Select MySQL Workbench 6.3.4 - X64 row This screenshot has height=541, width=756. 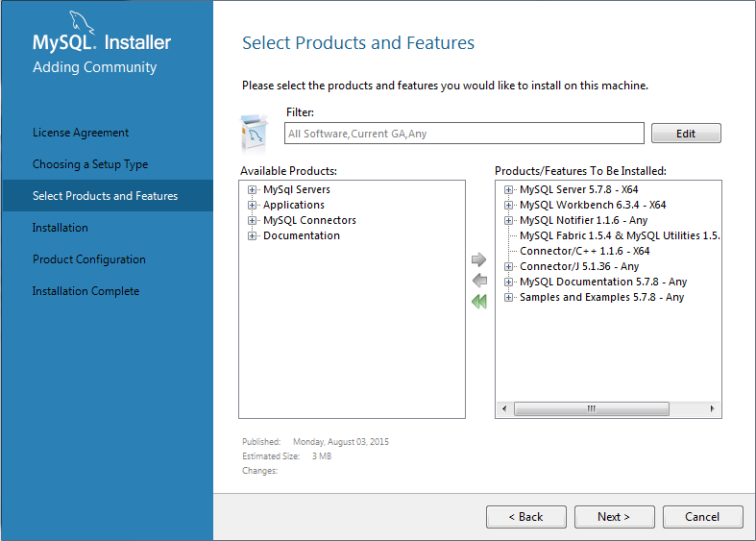click(593, 205)
